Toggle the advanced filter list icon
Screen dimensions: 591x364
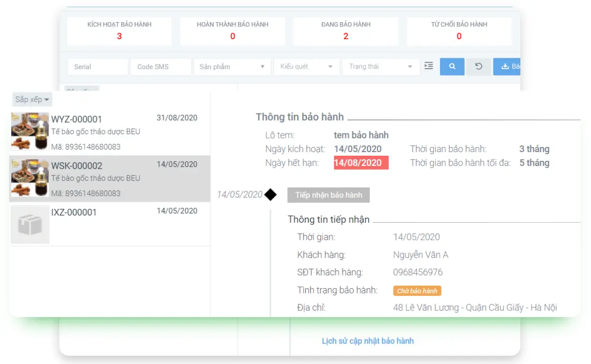pyautogui.click(x=429, y=66)
